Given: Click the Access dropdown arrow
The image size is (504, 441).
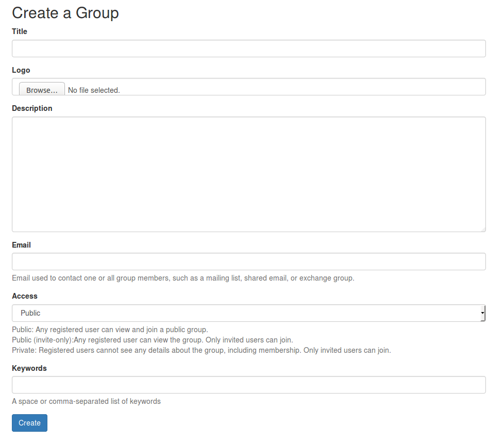Looking at the screenshot, I should 482,313.
